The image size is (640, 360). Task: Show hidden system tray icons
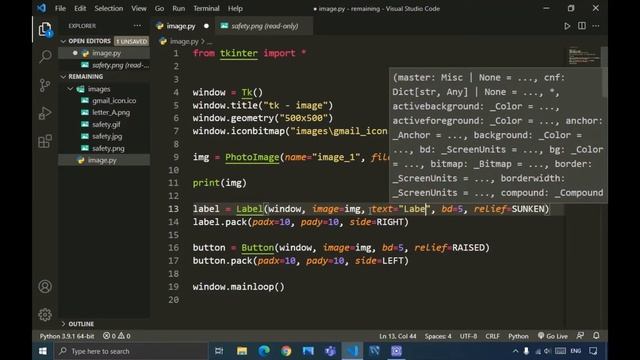click(516, 351)
